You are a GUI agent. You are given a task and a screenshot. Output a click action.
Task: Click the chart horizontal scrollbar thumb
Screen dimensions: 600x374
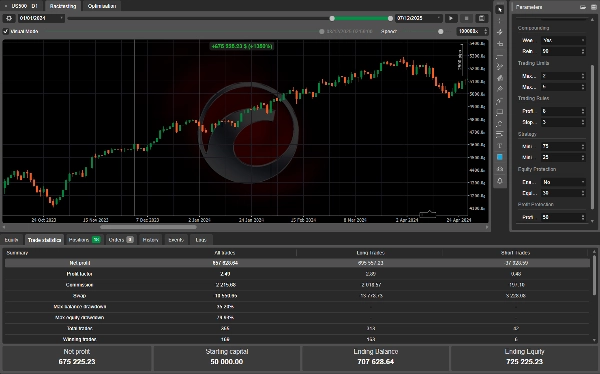[x=148, y=227]
